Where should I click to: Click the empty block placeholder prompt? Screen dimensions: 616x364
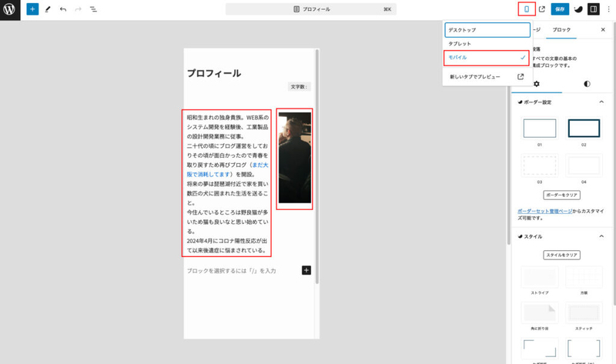pyautogui.click(x=232, y=271)
